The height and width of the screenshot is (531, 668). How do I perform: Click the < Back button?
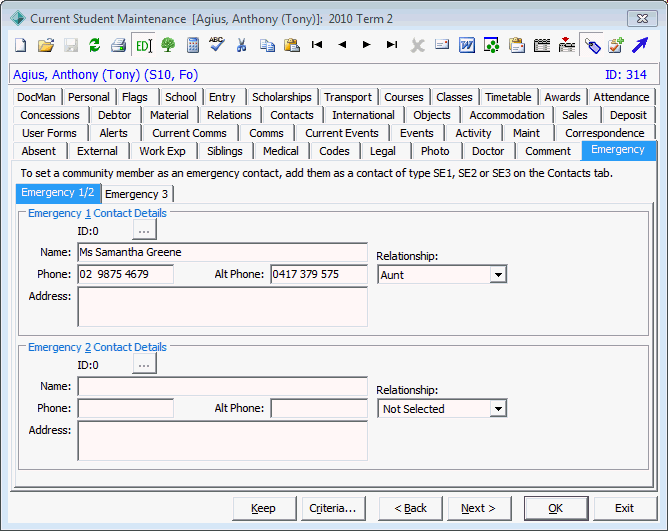(410, 508)
